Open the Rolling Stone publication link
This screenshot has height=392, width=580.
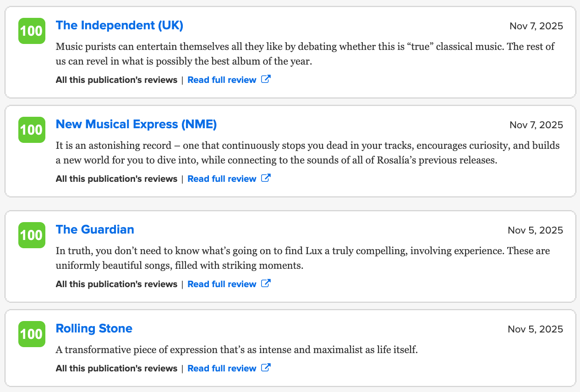tap(94, 329)
